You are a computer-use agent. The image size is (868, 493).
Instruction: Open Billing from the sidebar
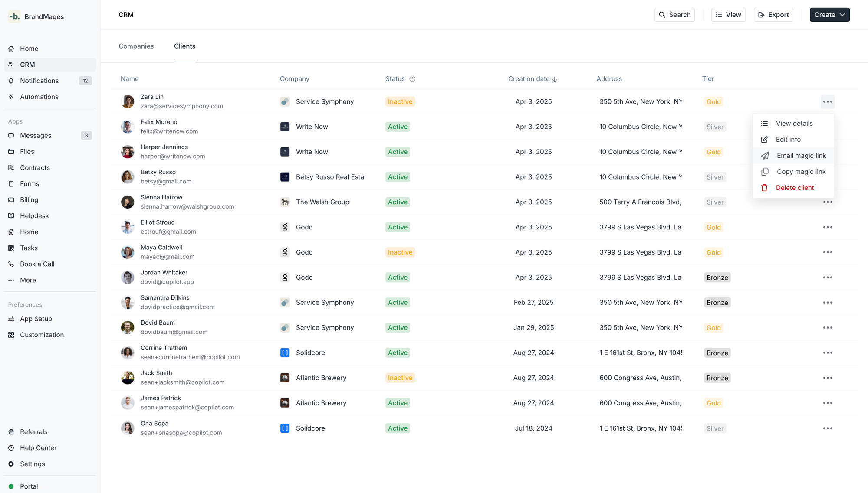[29, 200]
